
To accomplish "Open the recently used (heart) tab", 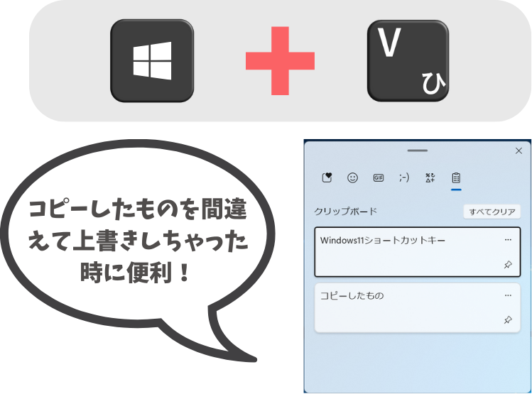I will 327,177.
